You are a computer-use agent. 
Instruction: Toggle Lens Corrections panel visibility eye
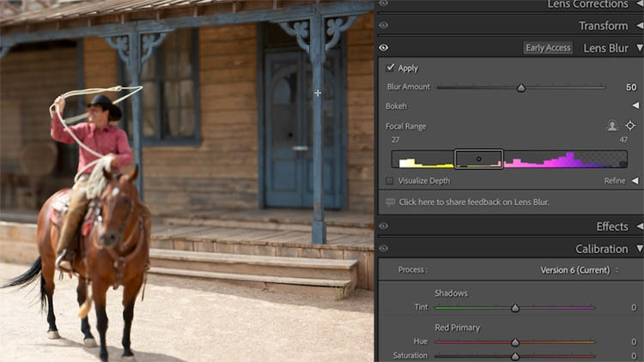(x=384, y=3)
